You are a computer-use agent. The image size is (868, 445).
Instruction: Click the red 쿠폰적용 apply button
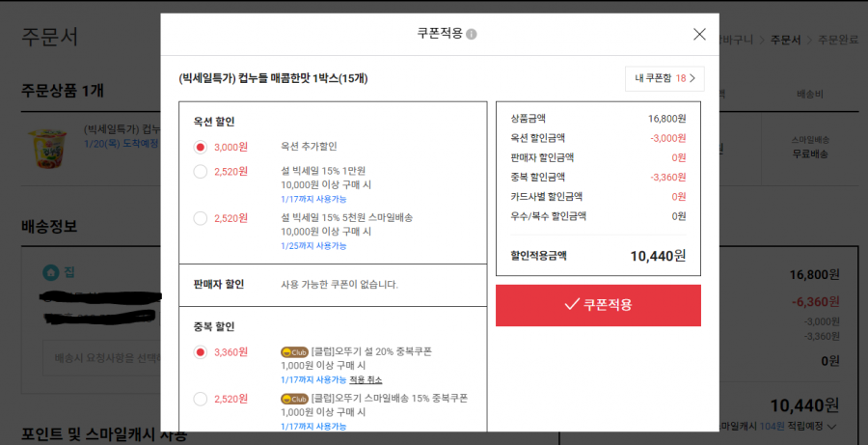[x=598, y=305]
